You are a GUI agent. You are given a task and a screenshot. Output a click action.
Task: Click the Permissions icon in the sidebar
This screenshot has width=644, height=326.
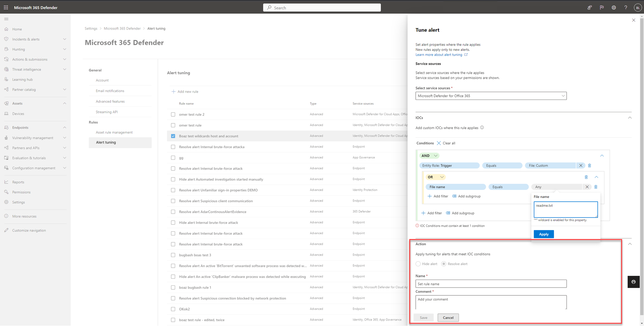point(6,192)
